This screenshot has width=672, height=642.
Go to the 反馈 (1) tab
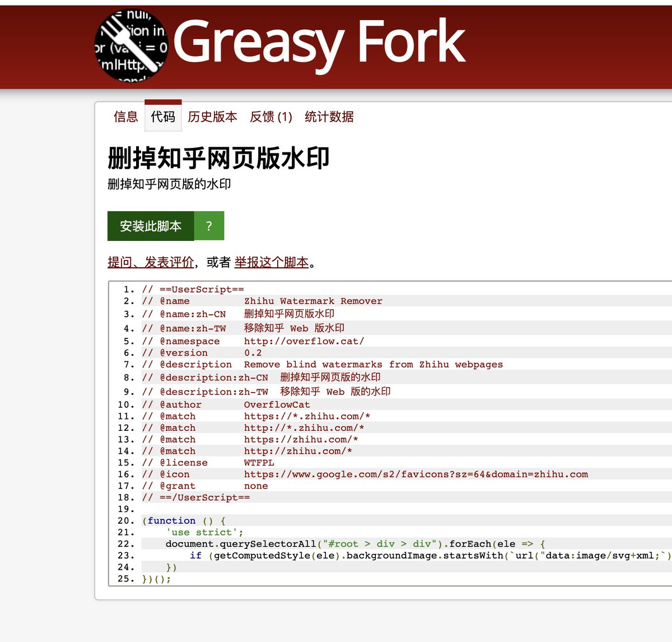pyautogui.click(x=271, y=117)
